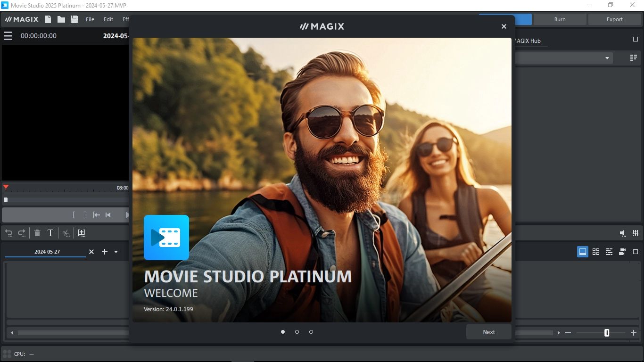Click the save project floppy disk icon
The height and width of the screenshot is (362, 644).
[x=74, y=19]
